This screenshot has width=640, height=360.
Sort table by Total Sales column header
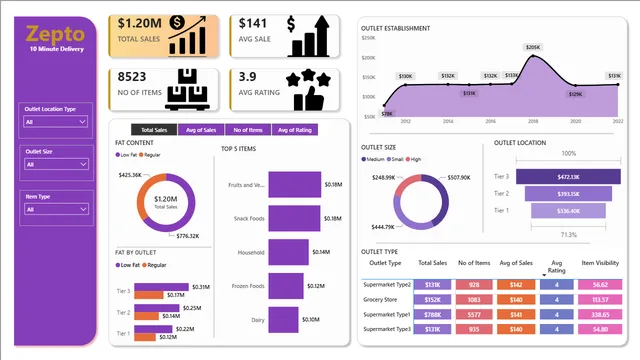click(432, 263)
